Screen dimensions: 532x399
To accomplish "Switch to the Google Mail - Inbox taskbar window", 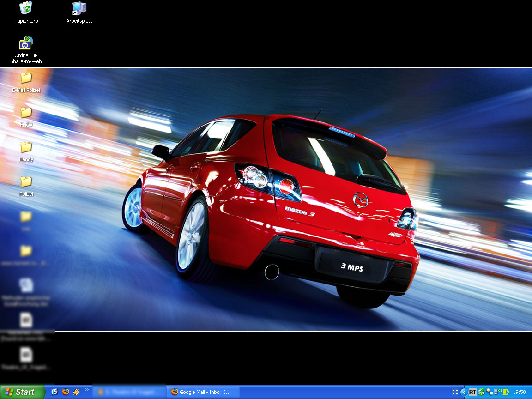I will (x=203, y=392).
